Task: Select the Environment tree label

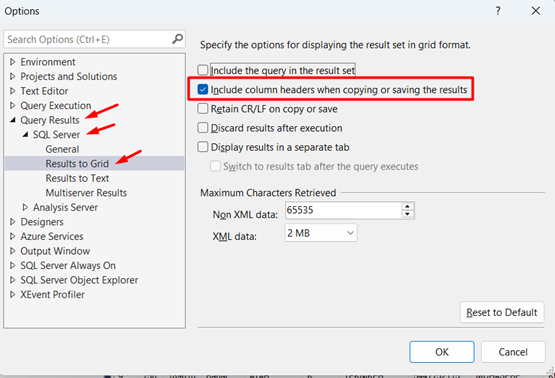Action: tap(48, 62)
